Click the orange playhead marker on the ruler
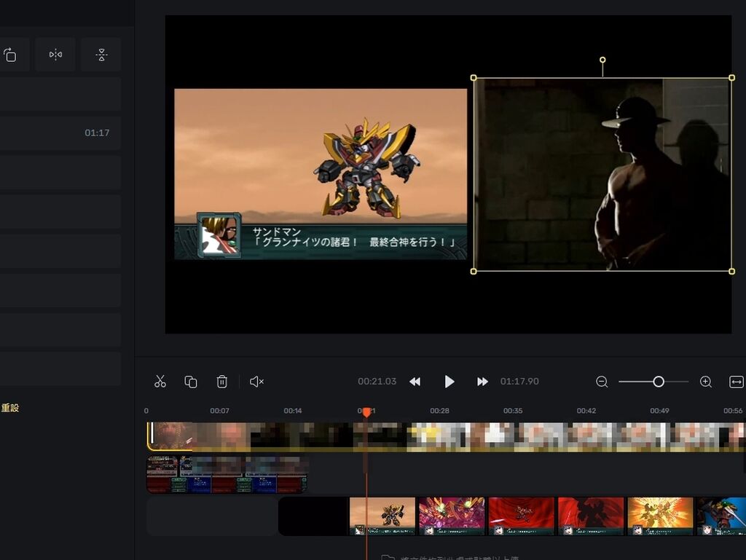 (x=366, y=412)
